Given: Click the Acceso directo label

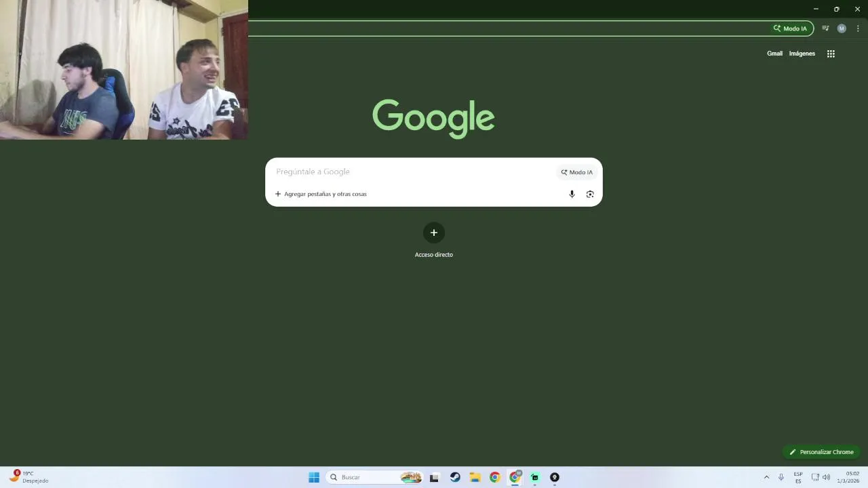Looking at the screenshot, I should click(434, 255).
